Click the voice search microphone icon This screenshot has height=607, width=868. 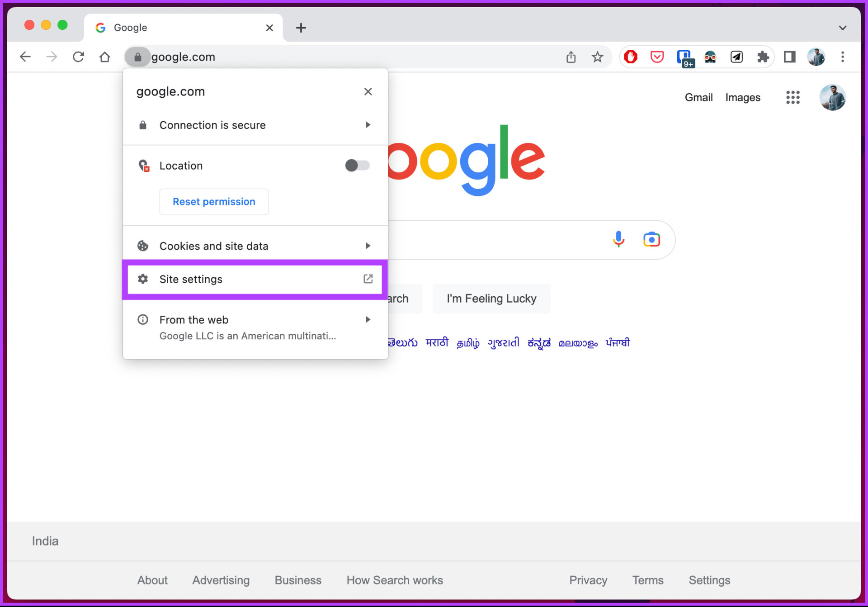pyautogui.click(x=616, y=240)
